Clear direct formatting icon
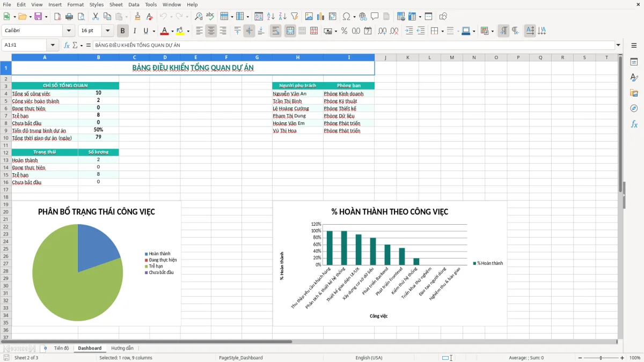Screen dimensions: 644x362 (149, 17)
